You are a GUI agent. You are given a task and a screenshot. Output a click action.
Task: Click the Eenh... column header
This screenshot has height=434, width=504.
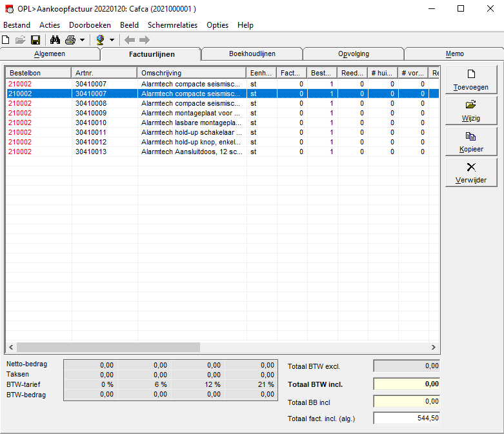[261, 73]
